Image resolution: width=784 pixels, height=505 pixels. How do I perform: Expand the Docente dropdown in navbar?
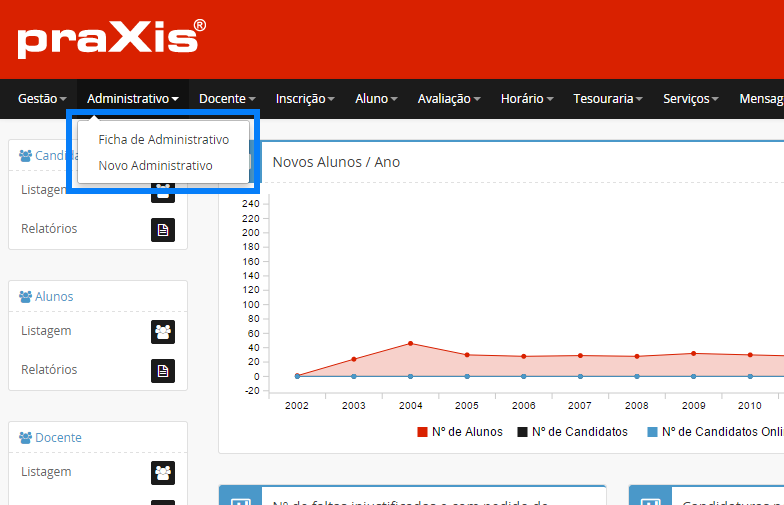click(227, 99)
